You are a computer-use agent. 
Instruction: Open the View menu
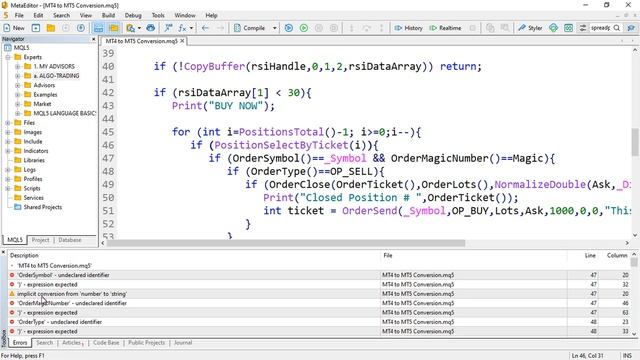click(x=86, y=16)
